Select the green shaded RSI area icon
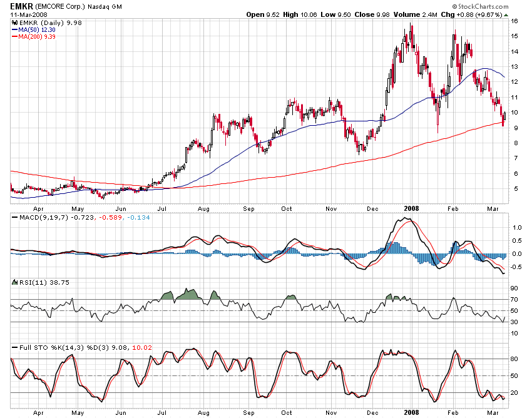The height and width of the screenshot is (418, 532). (x=14, y=282)
